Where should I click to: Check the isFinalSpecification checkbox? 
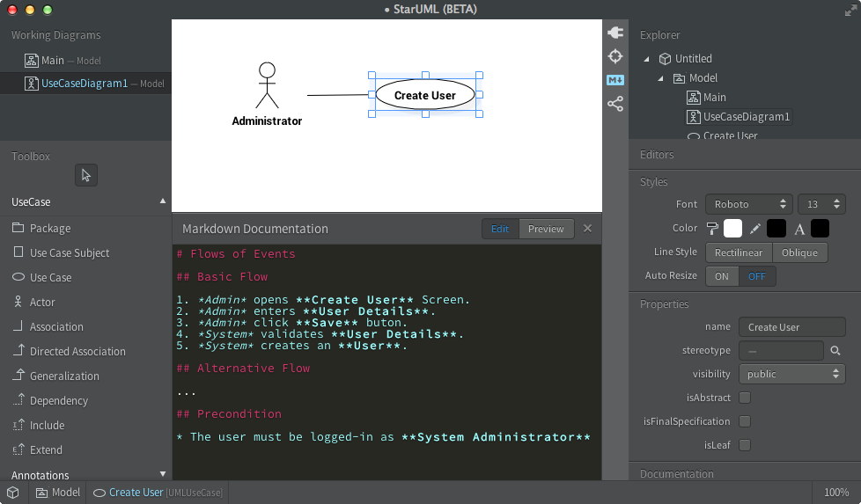click(x=745, y=421)
